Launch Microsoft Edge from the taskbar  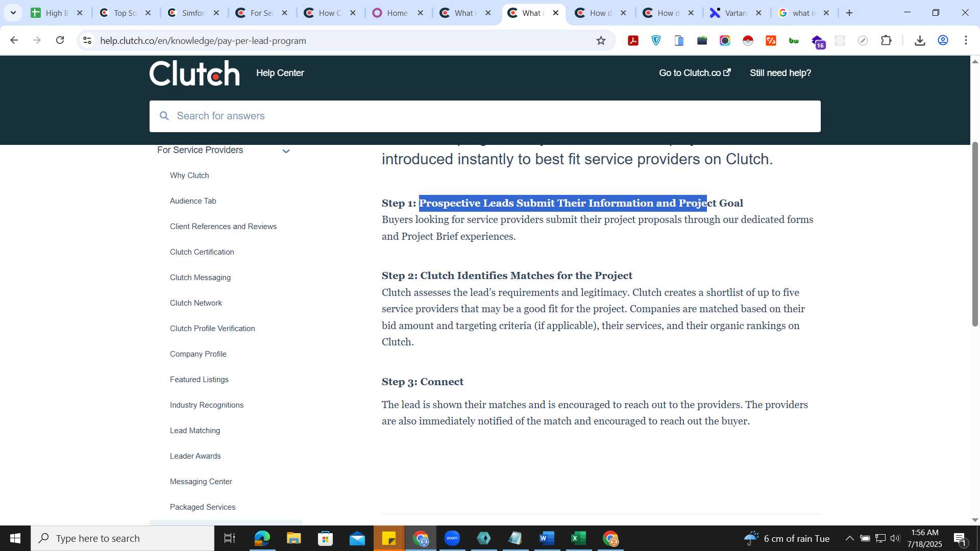pyautogui.click(x=262, y=538)
